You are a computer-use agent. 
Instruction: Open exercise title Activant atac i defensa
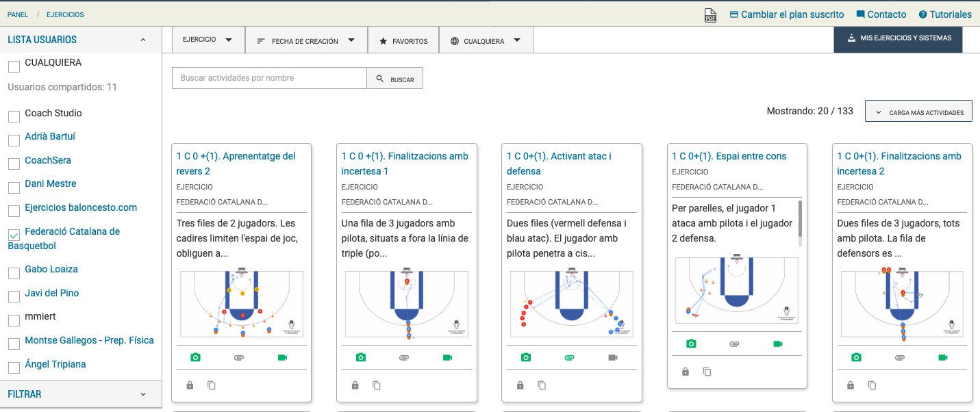pyautogui.click(x=559, y=164)
